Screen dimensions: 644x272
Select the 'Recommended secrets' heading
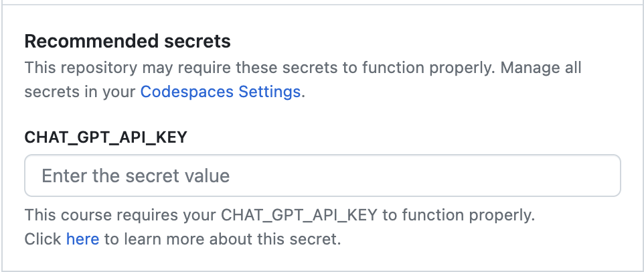coord(127,42)
